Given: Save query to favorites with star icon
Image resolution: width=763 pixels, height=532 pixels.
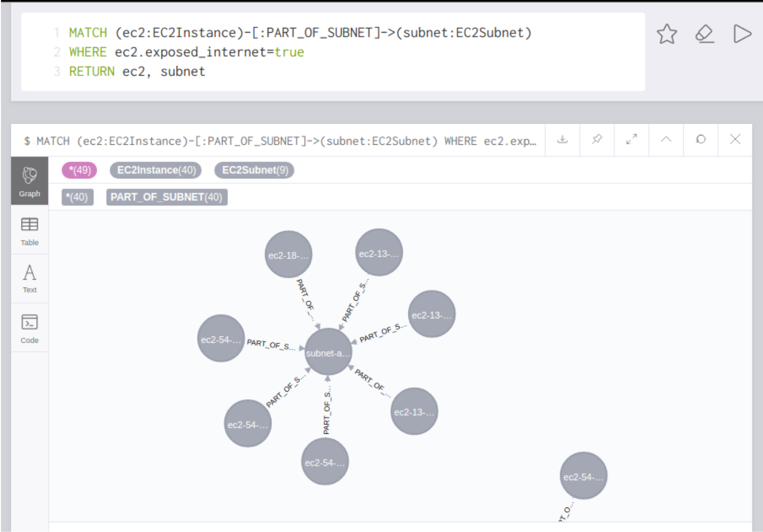Looking at the screenshot, I should click(667, 34).
